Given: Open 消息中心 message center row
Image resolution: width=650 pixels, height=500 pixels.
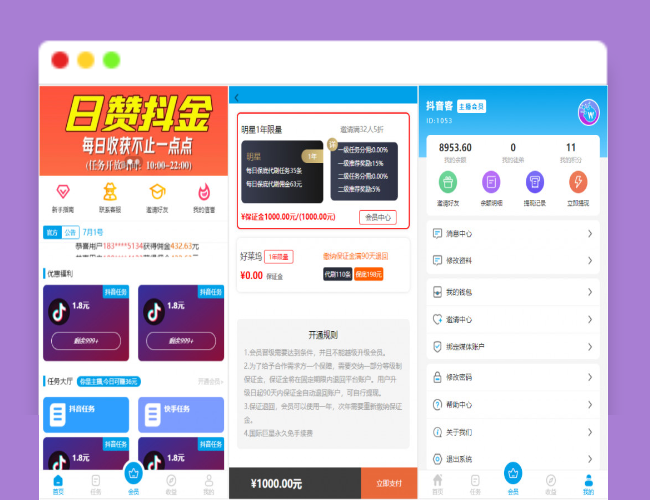Looking at the screenshot, I should coord(512,234).
